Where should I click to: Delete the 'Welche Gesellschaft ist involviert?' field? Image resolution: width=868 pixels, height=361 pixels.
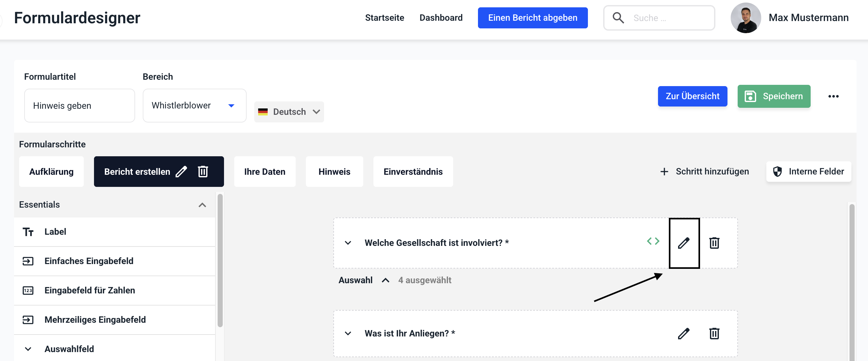pos(714,243)
